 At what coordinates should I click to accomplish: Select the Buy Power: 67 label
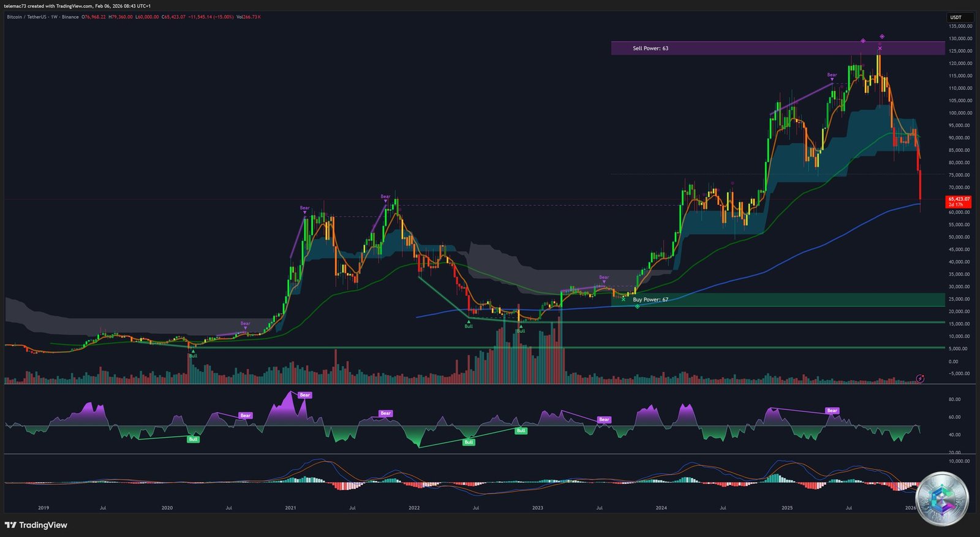(650, 300)
